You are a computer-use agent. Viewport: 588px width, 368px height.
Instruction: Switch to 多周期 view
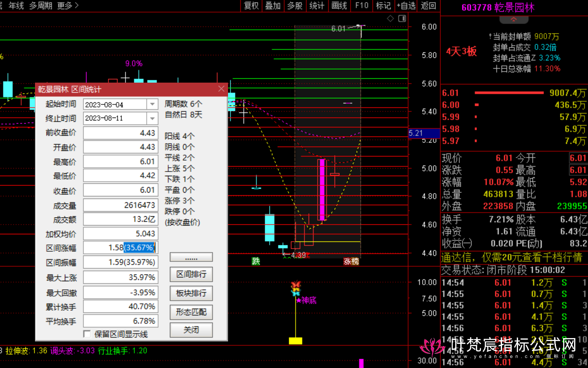[41, 5]
